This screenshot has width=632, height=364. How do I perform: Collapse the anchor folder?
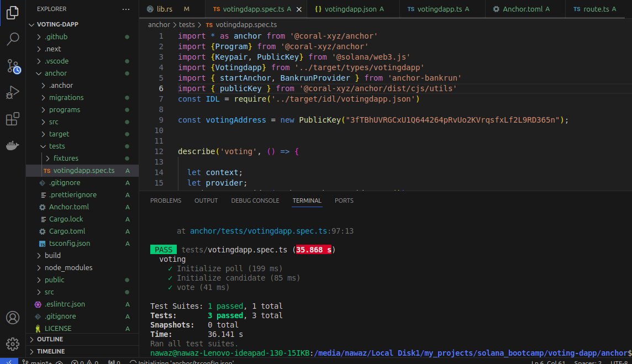point(39,73)
